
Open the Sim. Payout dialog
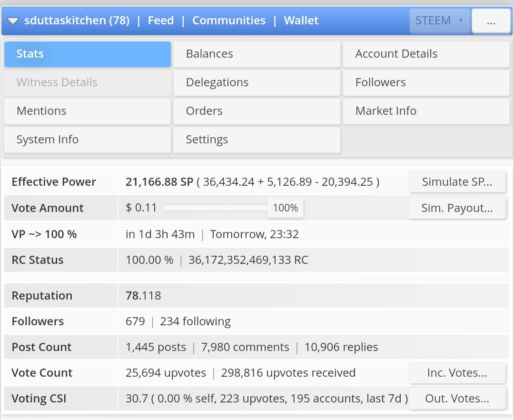click(x=457, y=208)
